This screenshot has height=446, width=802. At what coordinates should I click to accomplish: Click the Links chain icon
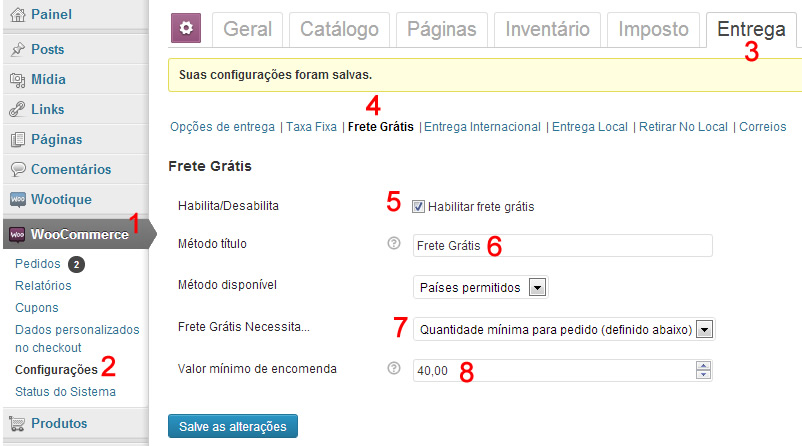(18, 109)
